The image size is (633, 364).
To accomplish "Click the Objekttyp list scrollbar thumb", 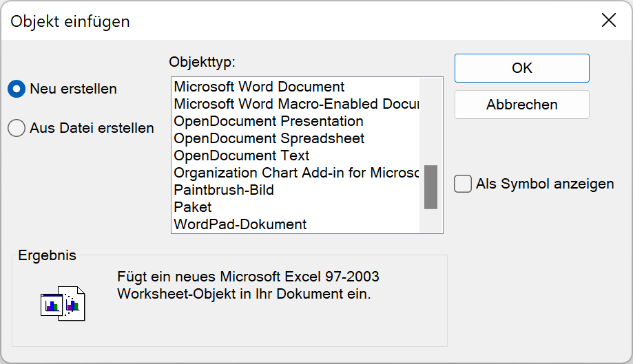I will [x=430, y=187].
